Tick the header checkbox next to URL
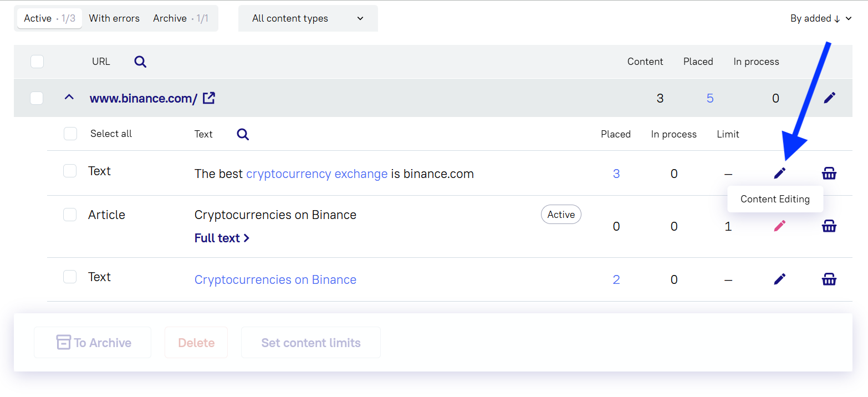This screenshot has height=397, width=868. (x=37, y=62)
